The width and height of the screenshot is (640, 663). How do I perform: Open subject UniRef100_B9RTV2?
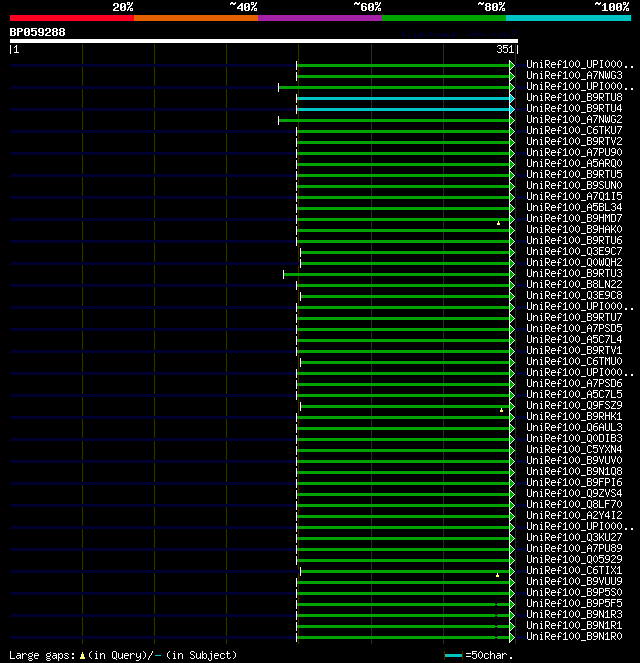click(x=574, y=141)
